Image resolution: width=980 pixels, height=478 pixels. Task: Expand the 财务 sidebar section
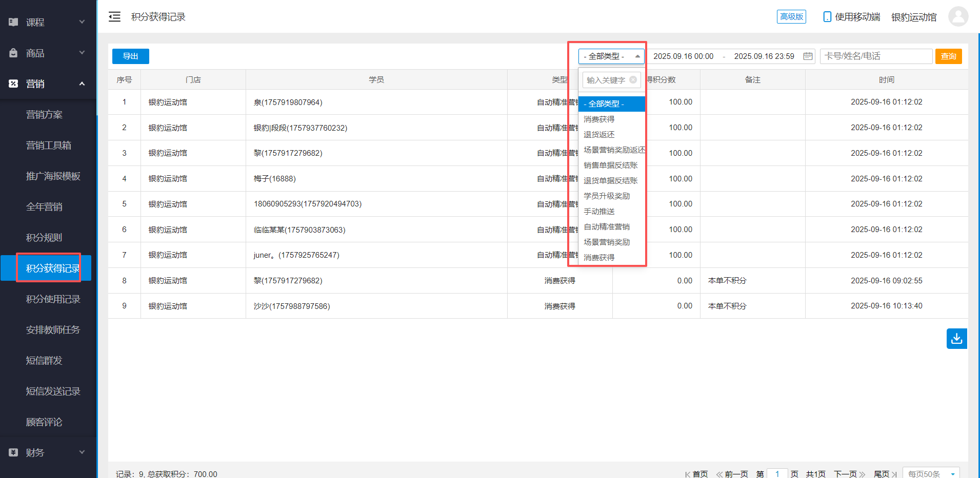(48, 452)
